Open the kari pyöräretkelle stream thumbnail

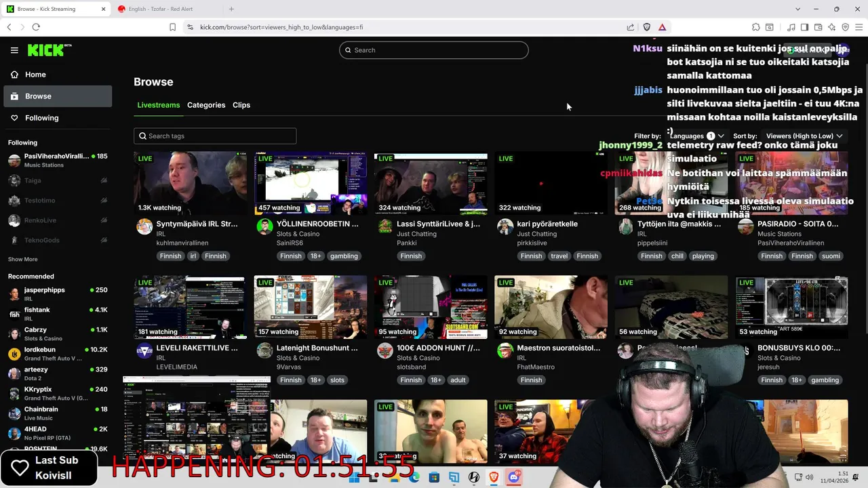[x=551, y=184]
